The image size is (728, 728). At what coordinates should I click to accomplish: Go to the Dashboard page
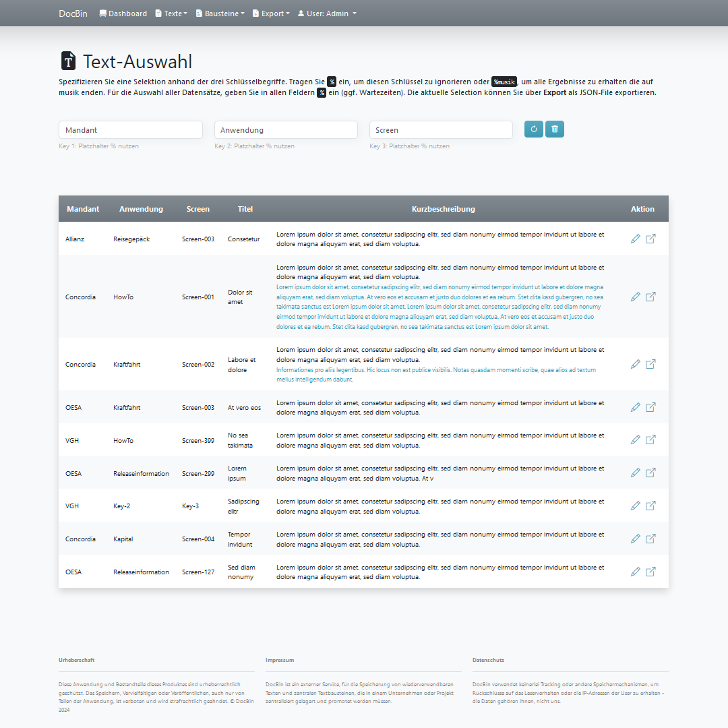(x=123, y=13)
